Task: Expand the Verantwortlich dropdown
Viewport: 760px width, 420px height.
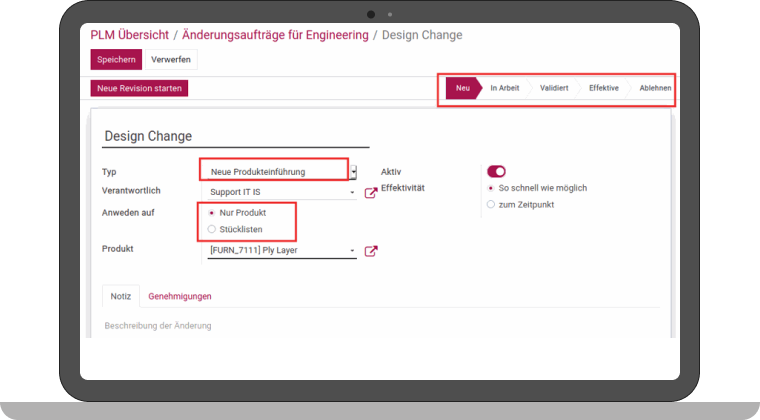Action: tap(352, 192)
